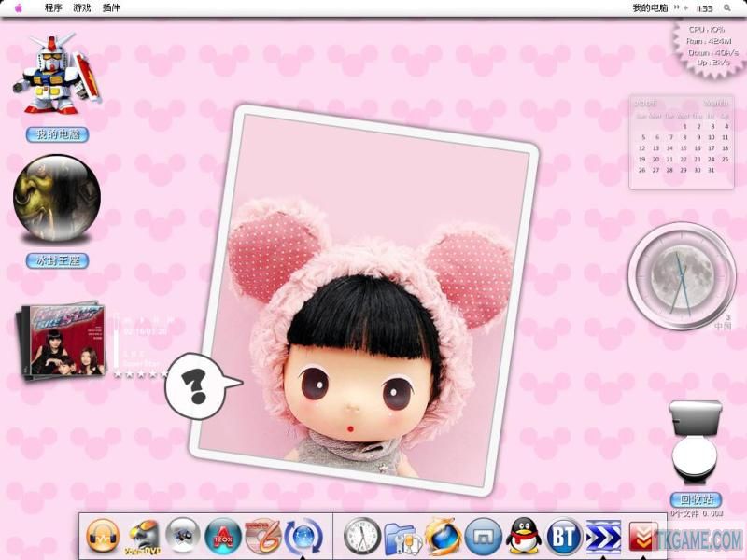The width and height of the screenshot is (747, 560).
Task: Launch the silver gamepad icon in dock
Action: click(x=182, y=535)
